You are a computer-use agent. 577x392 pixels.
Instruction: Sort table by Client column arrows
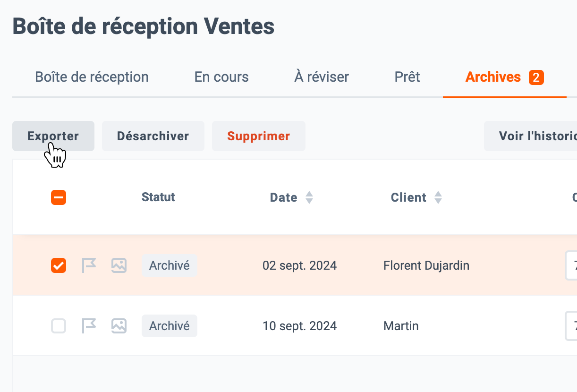tap(438, 197)
